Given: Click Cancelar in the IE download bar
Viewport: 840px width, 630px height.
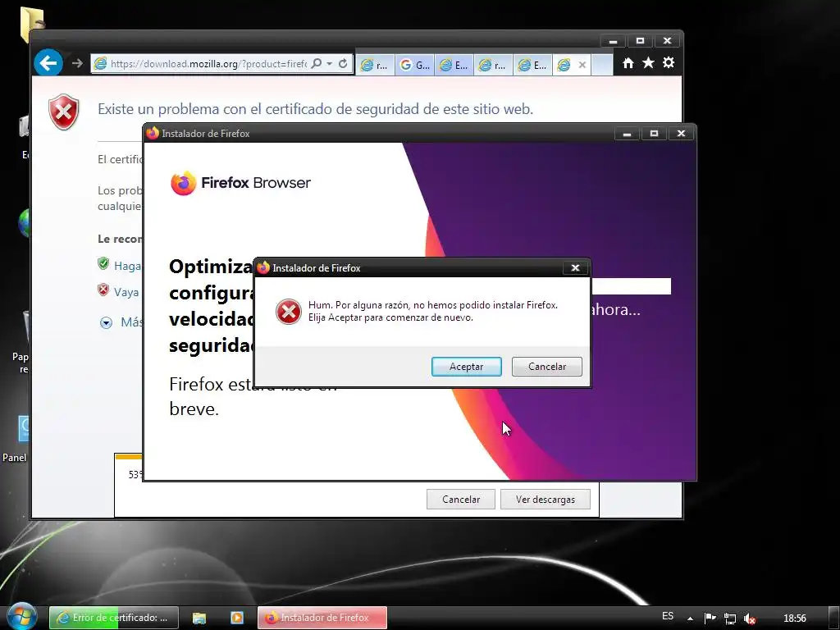Looking at the screenshot, I should [461, 500].
